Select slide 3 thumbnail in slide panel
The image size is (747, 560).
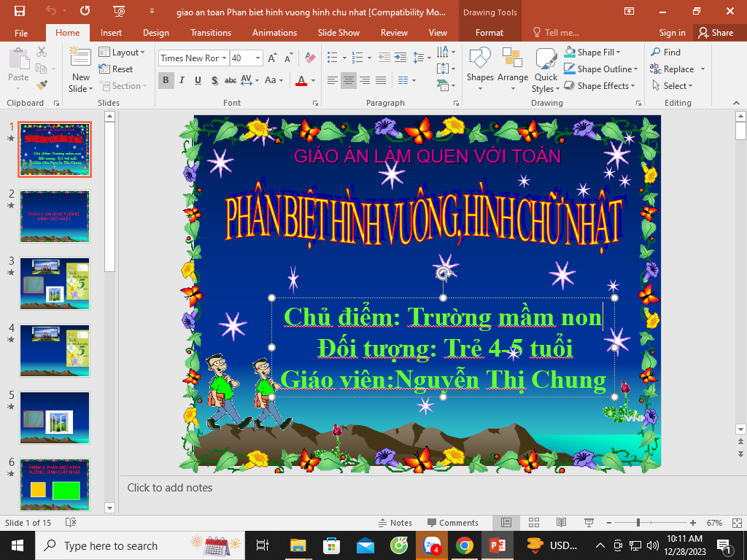point(55,284)
